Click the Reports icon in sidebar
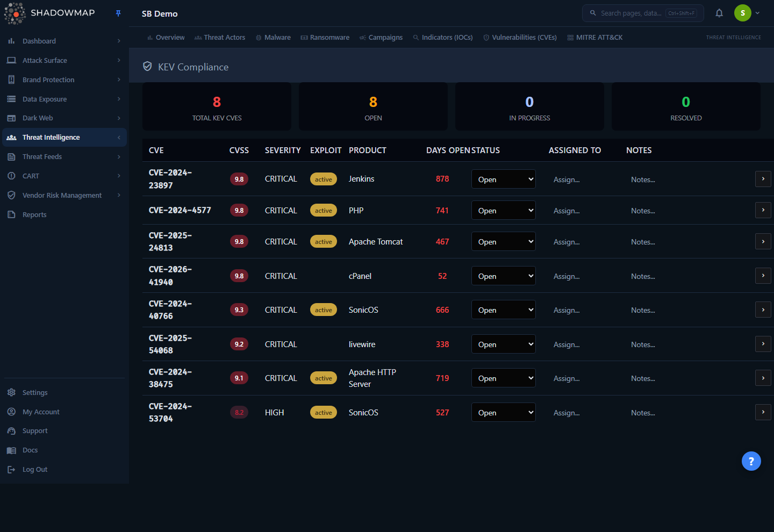Viewport: 774px width, 532px height. pyautogui.click(x=11, y=214)
